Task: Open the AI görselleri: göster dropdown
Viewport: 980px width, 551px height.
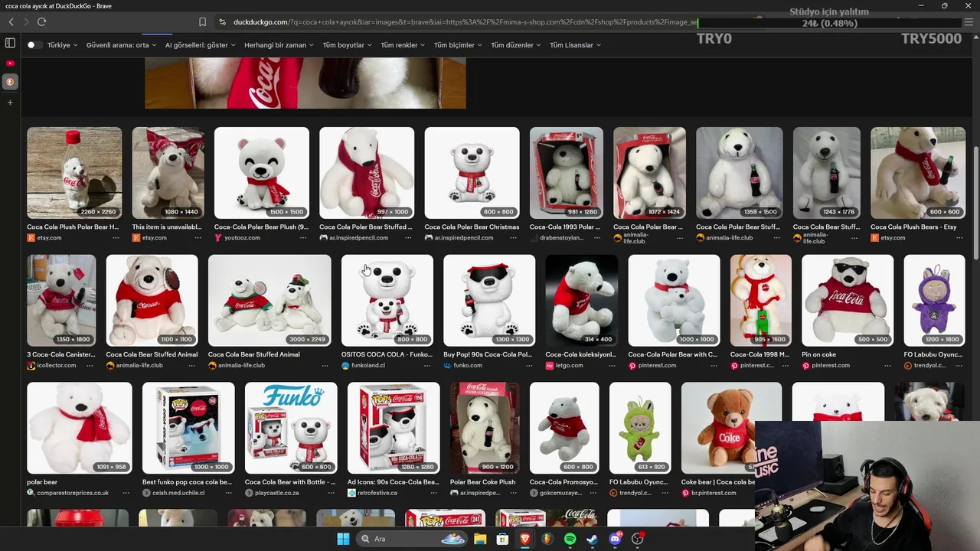Action: [201, 45]
